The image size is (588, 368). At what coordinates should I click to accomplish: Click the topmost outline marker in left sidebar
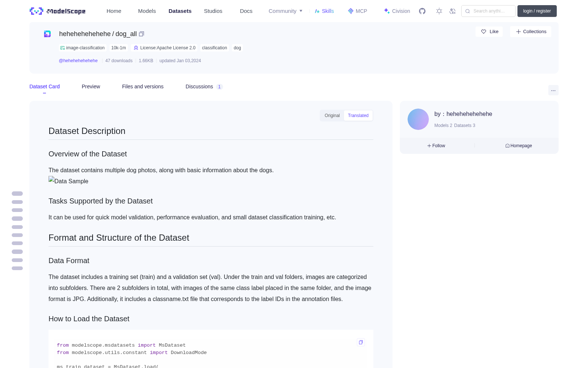tap(17, 194)
